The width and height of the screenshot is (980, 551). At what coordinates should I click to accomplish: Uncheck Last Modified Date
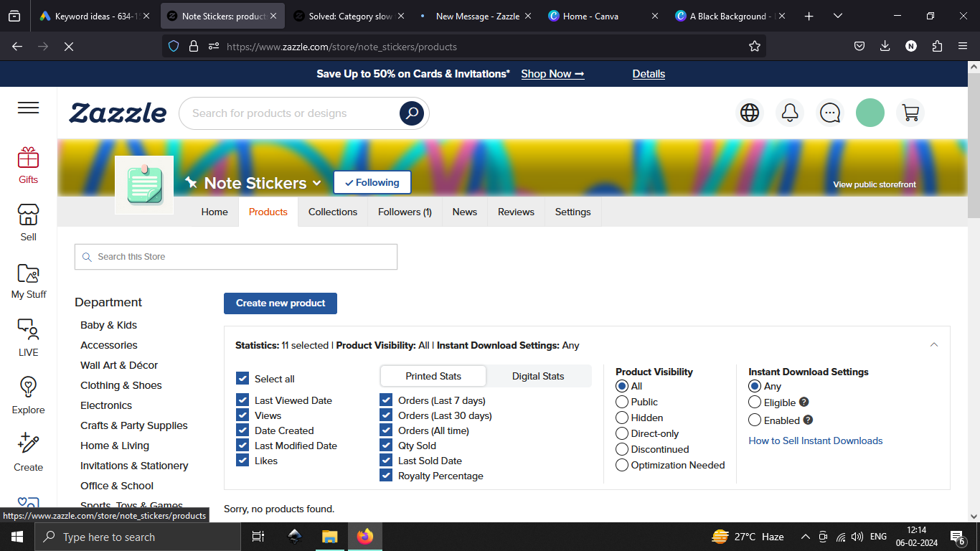242,446
